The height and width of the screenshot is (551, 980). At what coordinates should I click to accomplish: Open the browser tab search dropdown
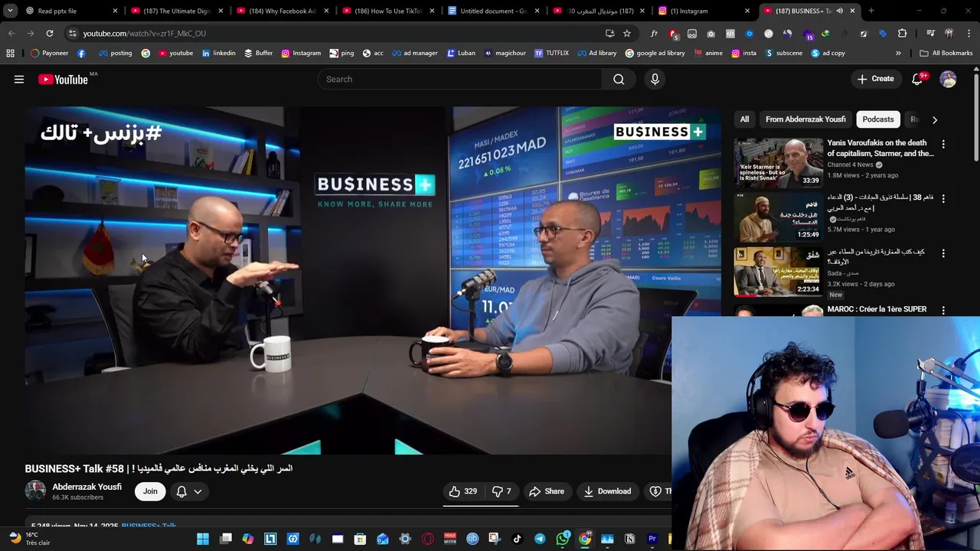(x=10, y=11)
